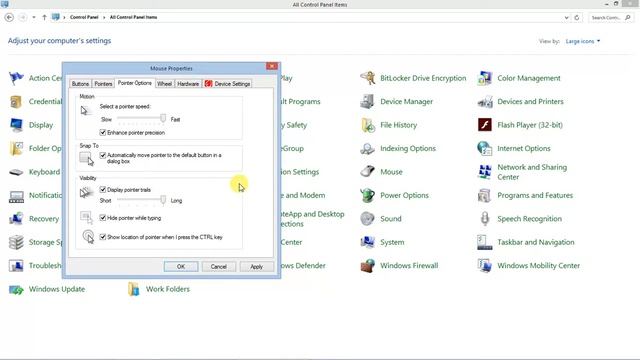Switch to the Buttons tab
640x360 pixels.
[80, 84]
